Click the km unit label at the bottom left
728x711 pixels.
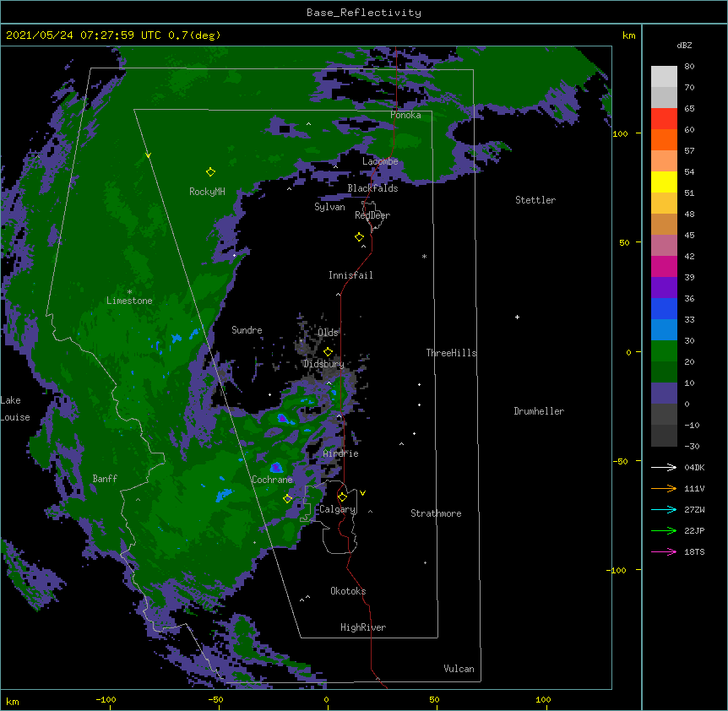pyautogui.click(x=13, y=702)
